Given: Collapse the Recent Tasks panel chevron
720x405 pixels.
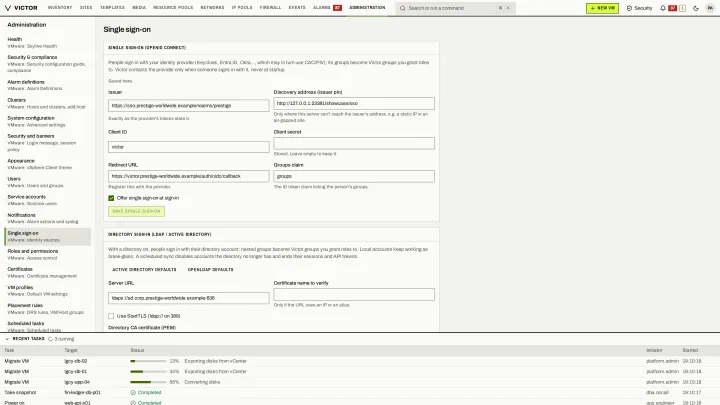Looking at the screenshot, I should [x=7, y=339].
